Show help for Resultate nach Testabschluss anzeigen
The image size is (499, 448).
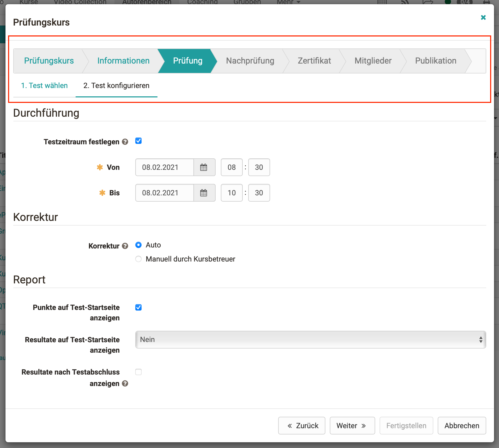125,383
